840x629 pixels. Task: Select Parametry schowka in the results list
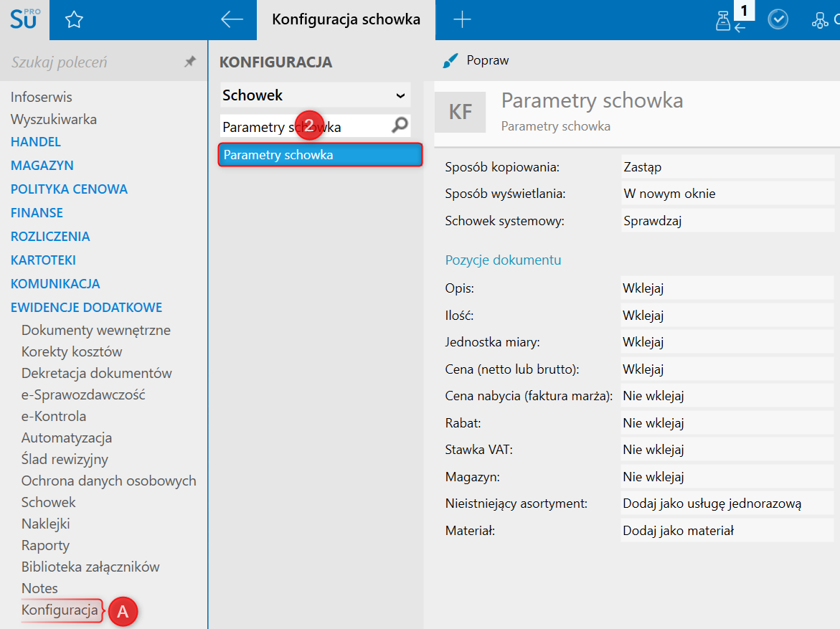tap(319, 155)
